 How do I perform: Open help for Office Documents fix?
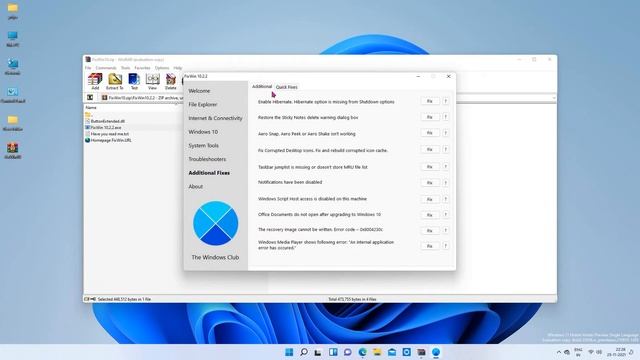tap(445, 214)
